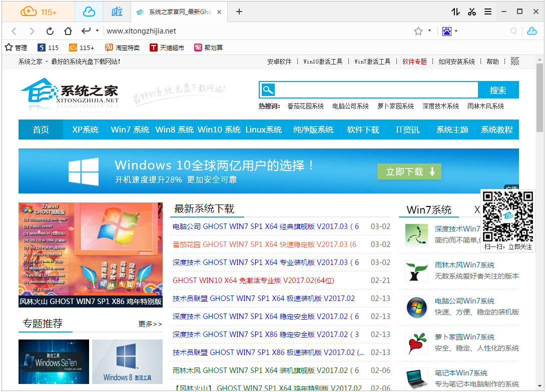The image size is (546, 392).
Task: Click the 电脑公司Win7系统 Windows orb icon
Action: point(416,307)
